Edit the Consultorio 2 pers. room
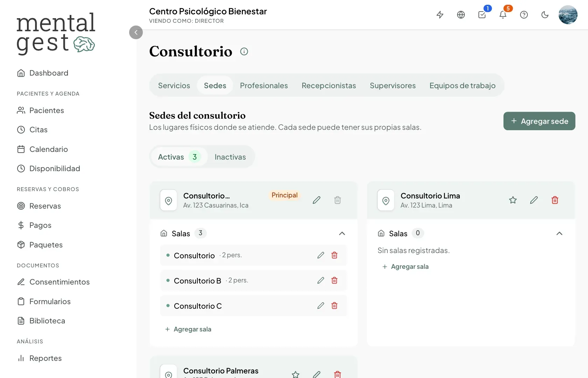This screenshot has width=588, height=378. coord(321,255)
